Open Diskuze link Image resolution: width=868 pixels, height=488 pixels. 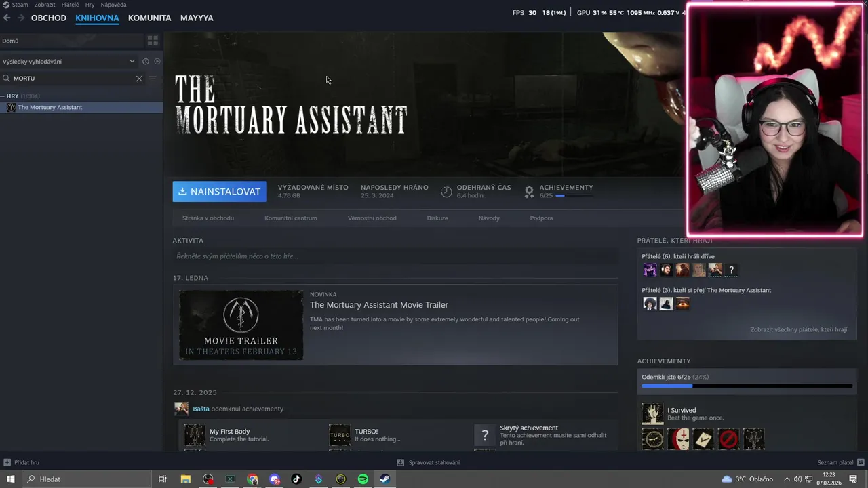tap(437, 218)
